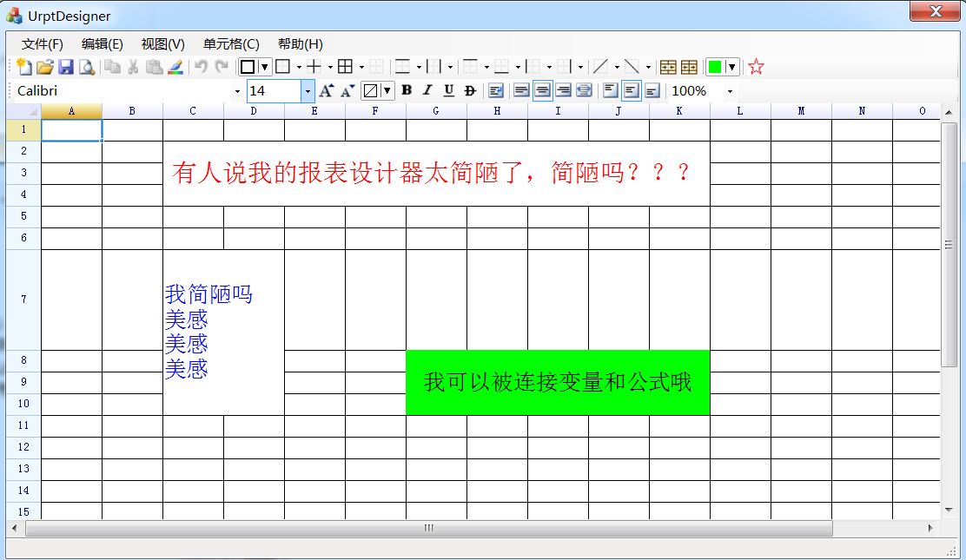This screenshot has height=560, width=966.
Task: Save the report using the floppy disk icon
Action: click(x=66, y=67)
